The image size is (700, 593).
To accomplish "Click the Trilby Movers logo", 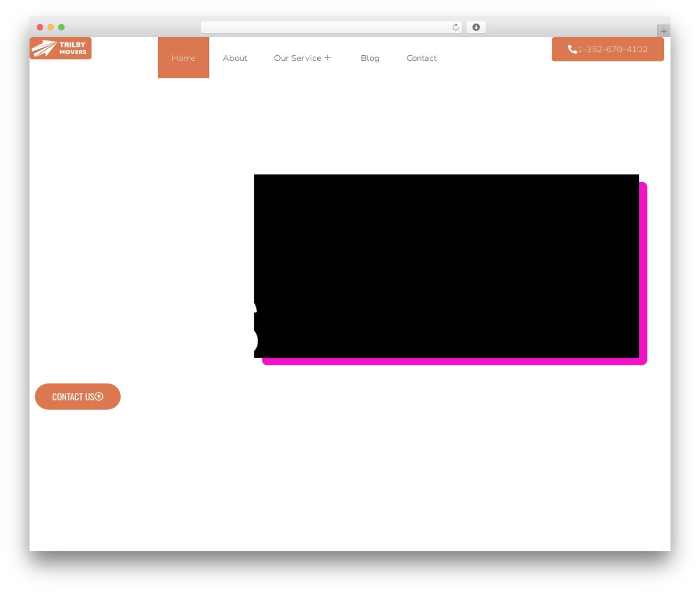I will click(x=60, y=48).
